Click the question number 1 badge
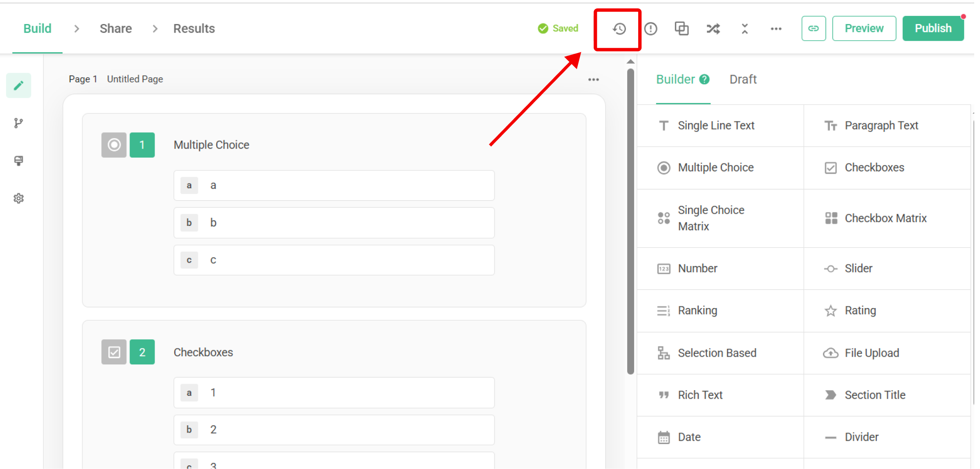This screenshot has height=469, width=980. tap(142, 145)
